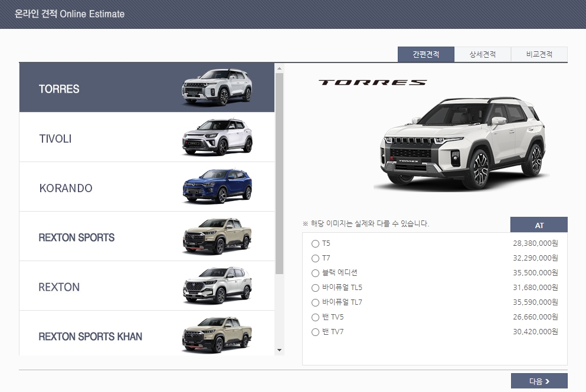Screen dimensions: 586x392
Task: Choose the 바이퓨얼 TL5 trim option
Action: (315, 288)
